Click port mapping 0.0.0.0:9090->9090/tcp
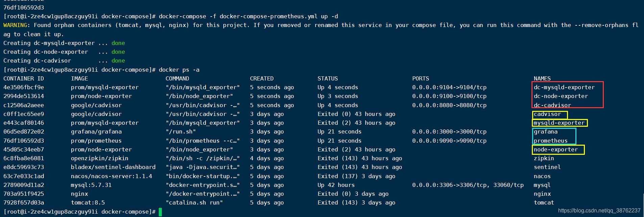This screenshot has width=644, height=217. (449, 141)
